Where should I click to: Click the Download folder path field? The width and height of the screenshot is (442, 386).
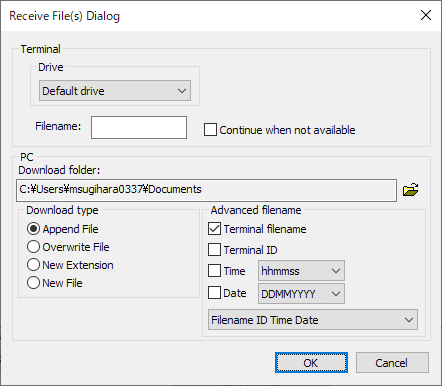206,190
